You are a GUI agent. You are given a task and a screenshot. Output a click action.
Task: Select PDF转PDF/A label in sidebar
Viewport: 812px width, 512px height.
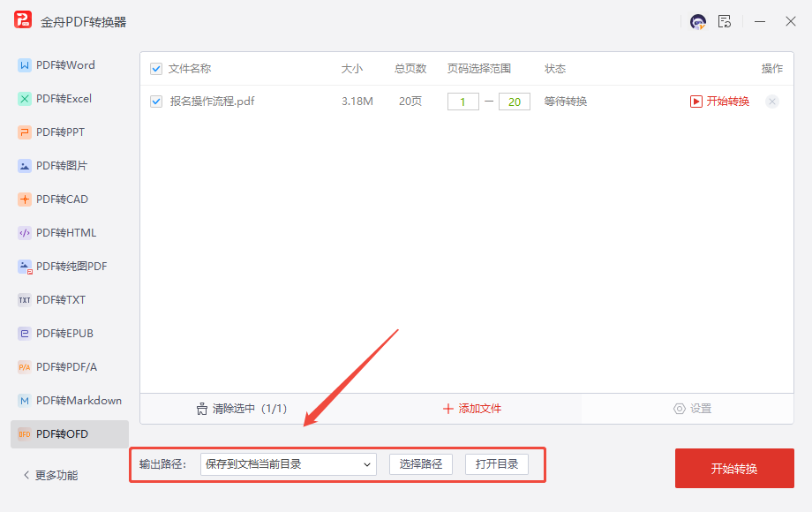pos(66,367)
